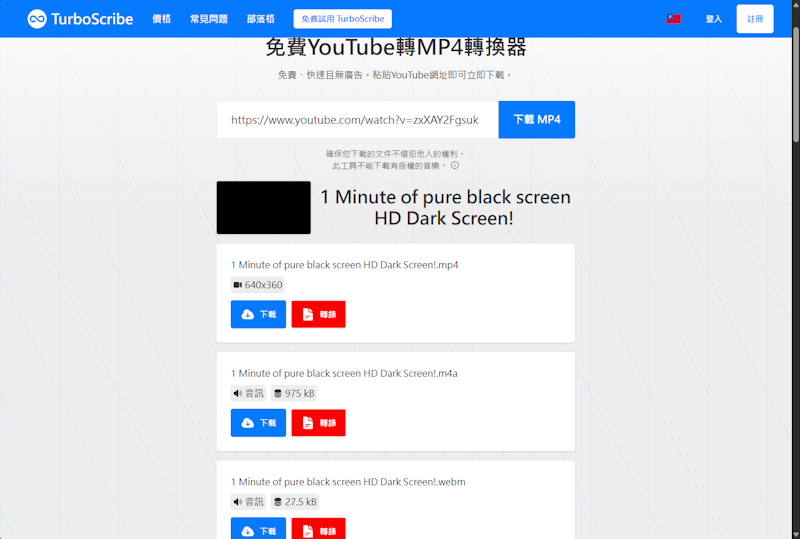Download the .m4a audio file
This screenshot has width=800, height=539.
point(258,423)
